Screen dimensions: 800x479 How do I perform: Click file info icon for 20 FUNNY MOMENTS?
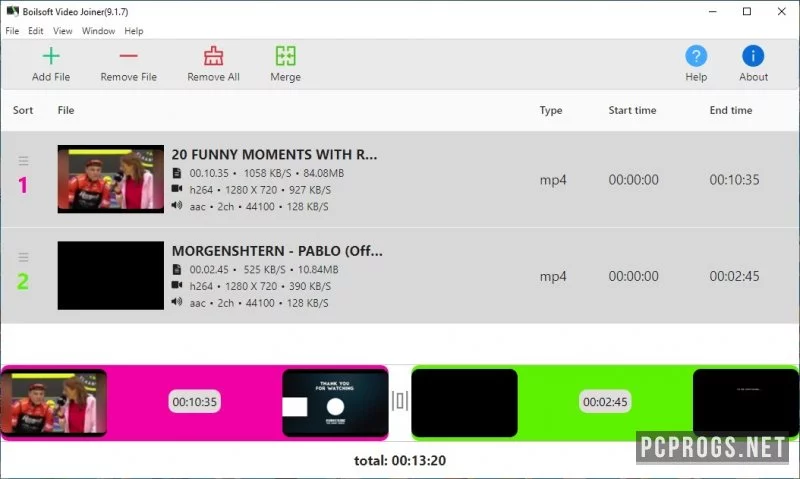point(177,173)
